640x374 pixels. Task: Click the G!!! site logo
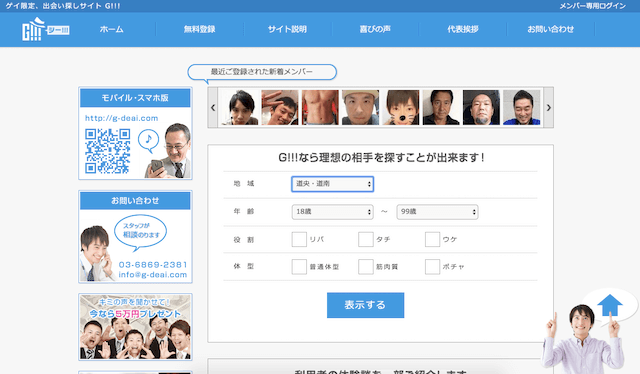tap(45, 29)
